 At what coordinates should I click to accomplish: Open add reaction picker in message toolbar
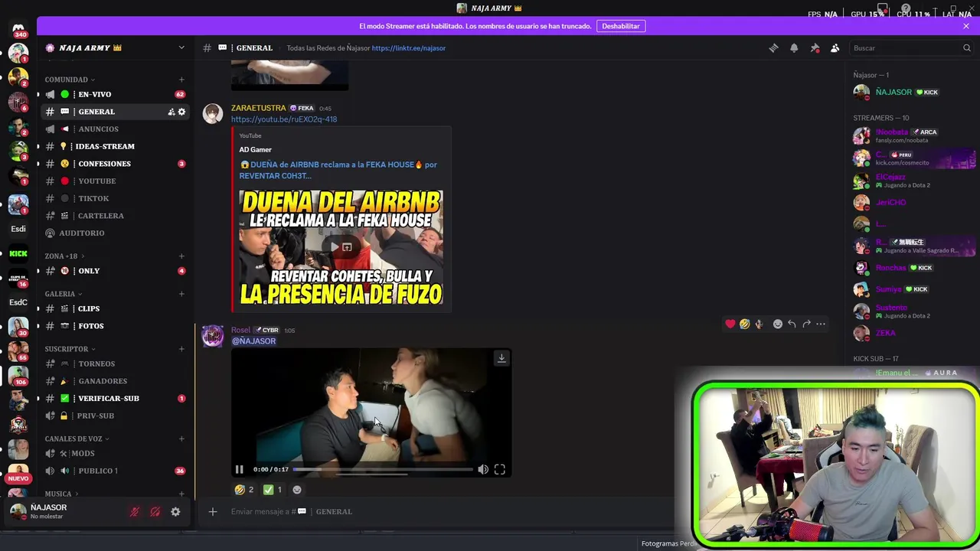coord(777,324)
